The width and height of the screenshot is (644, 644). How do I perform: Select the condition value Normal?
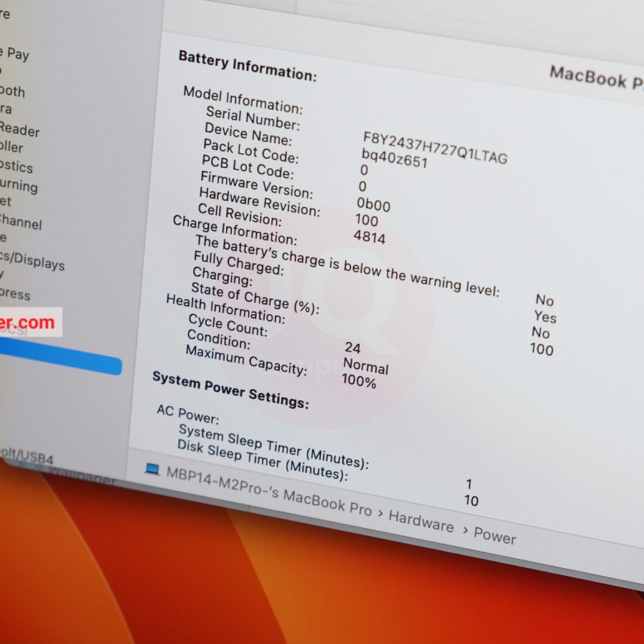pos(366,365)
